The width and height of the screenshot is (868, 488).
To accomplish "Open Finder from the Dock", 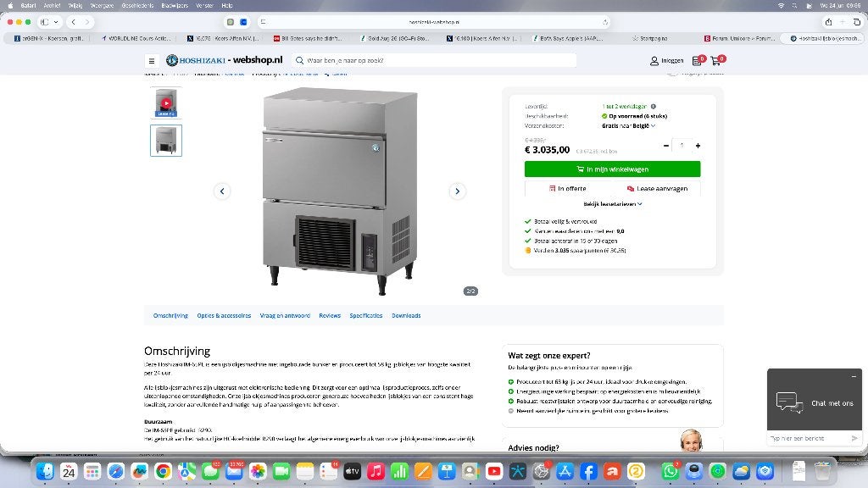I will coord(46,471).
